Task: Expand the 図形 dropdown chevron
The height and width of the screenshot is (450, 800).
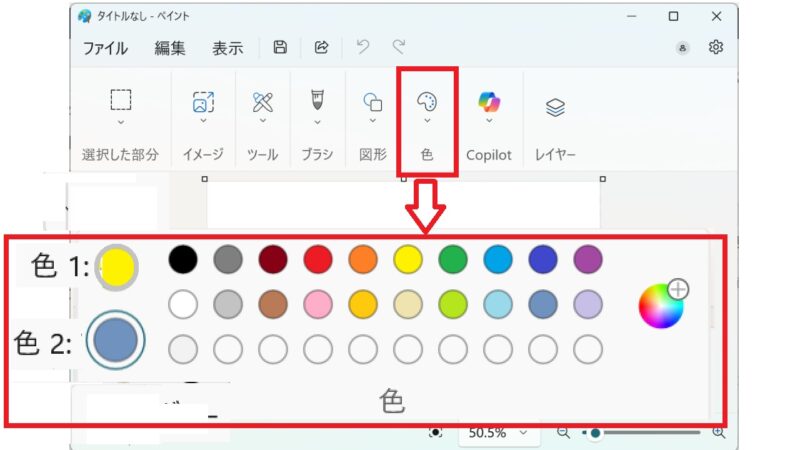Action: click(x=372, y=121)
